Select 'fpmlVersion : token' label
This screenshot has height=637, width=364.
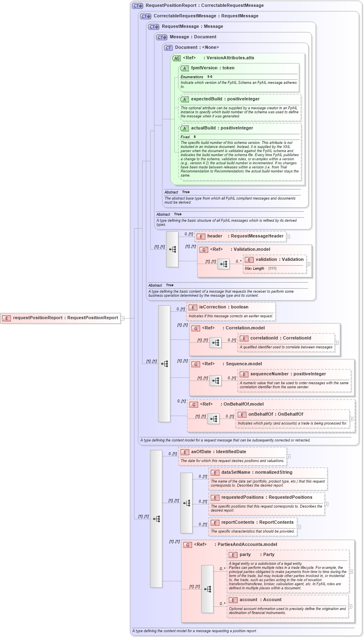tap(213, 68)
